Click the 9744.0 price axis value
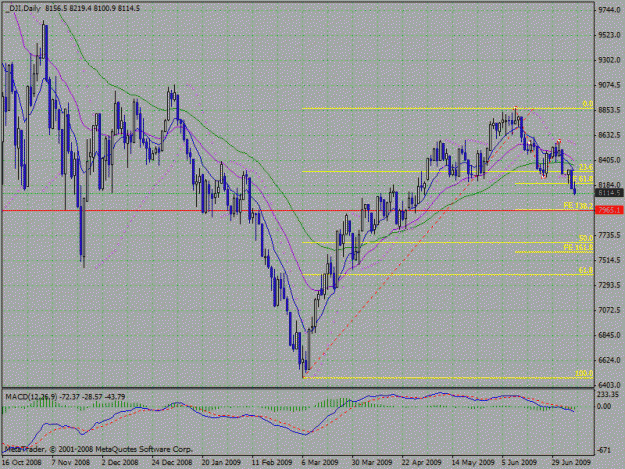 [609, 10]
